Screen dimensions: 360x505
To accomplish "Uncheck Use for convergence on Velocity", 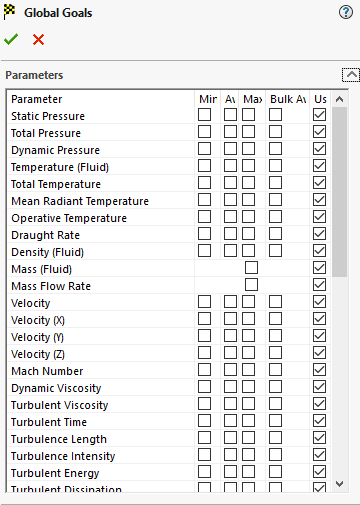I will [319, 302].
